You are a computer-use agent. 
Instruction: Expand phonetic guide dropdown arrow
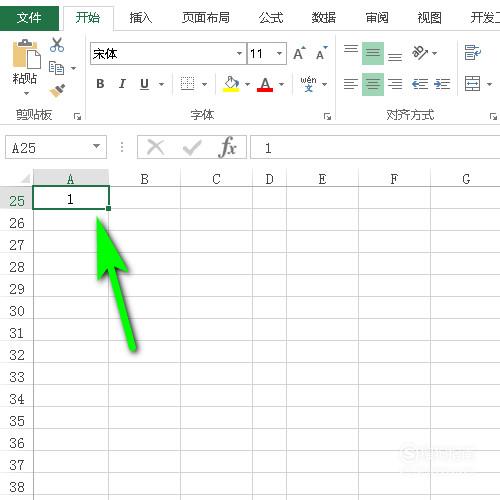[x=324, y=84]
